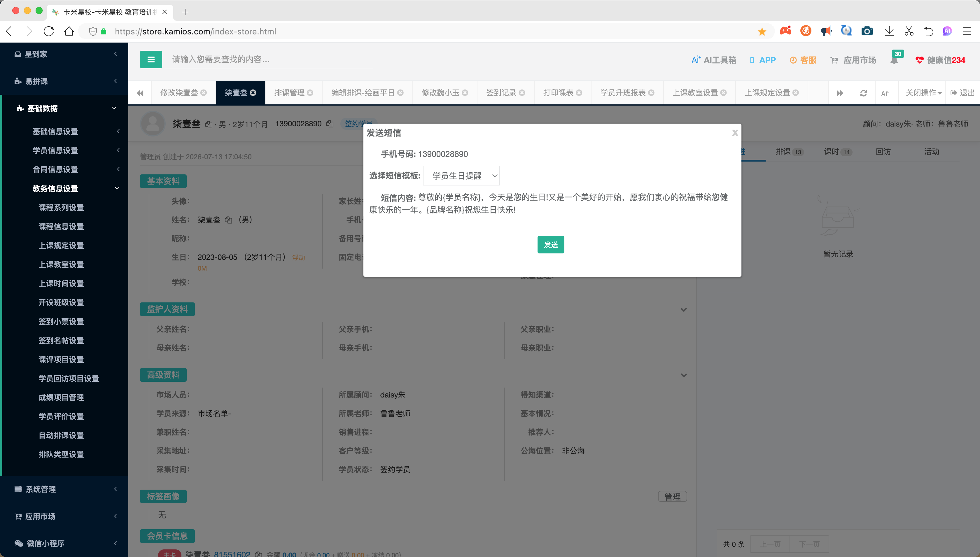The width and height of the screenshot is (980, 557).
Task: Open 排队类型设置 in sidebar
Action: [x=61, y=454]
